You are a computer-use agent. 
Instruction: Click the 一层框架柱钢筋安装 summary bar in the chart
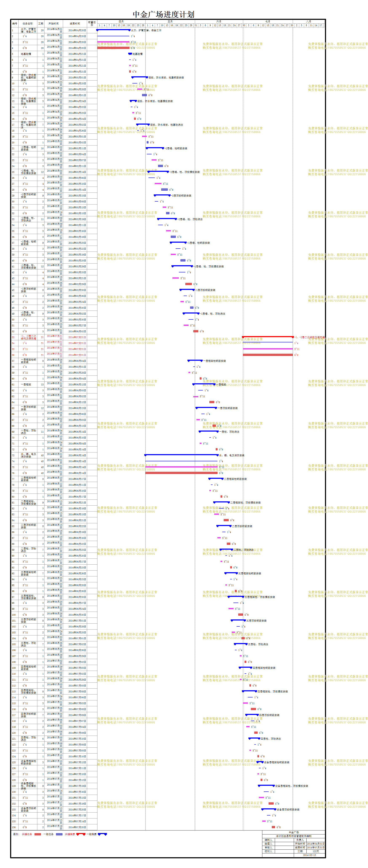[x=195, y=361]
